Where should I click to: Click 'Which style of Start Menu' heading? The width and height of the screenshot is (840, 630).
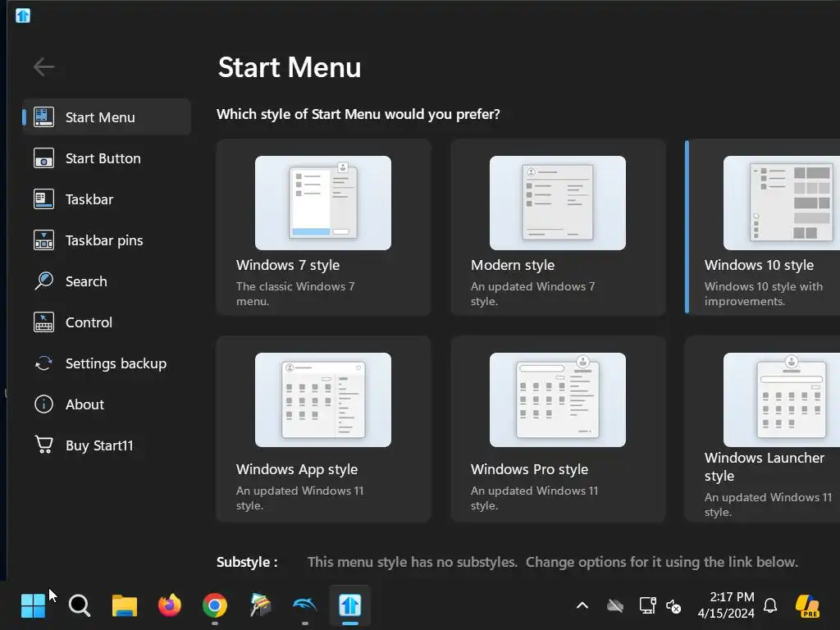coord(358,115)
